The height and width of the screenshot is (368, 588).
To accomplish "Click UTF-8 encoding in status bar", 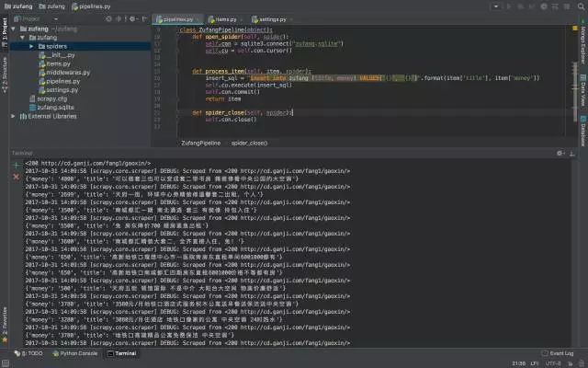I will [x=553, y=363].
